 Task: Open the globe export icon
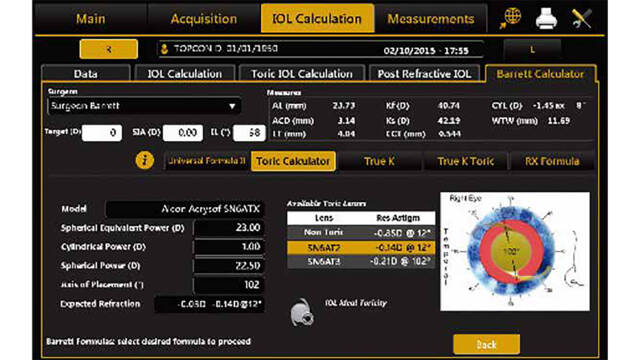click(x=510, y=18)
